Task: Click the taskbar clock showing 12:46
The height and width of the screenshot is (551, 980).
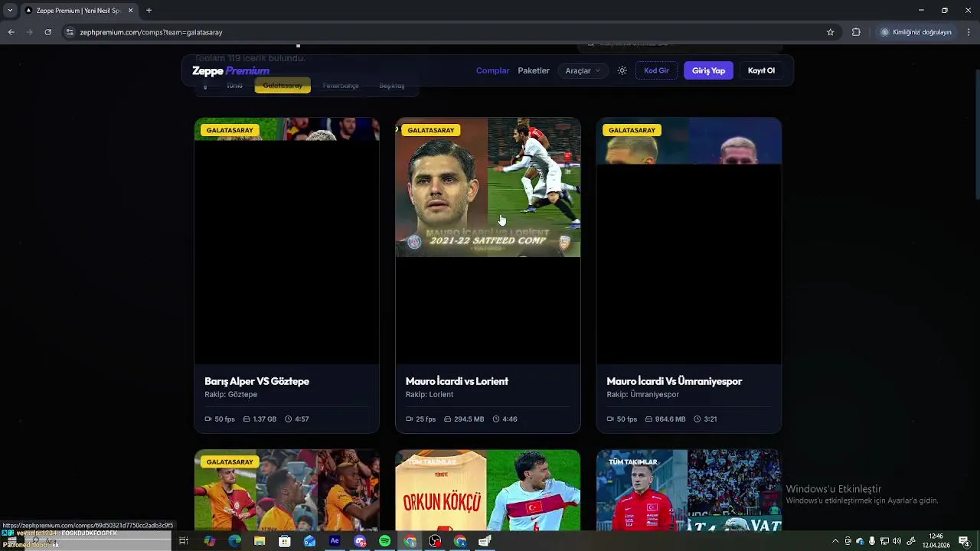Action: 936,540
